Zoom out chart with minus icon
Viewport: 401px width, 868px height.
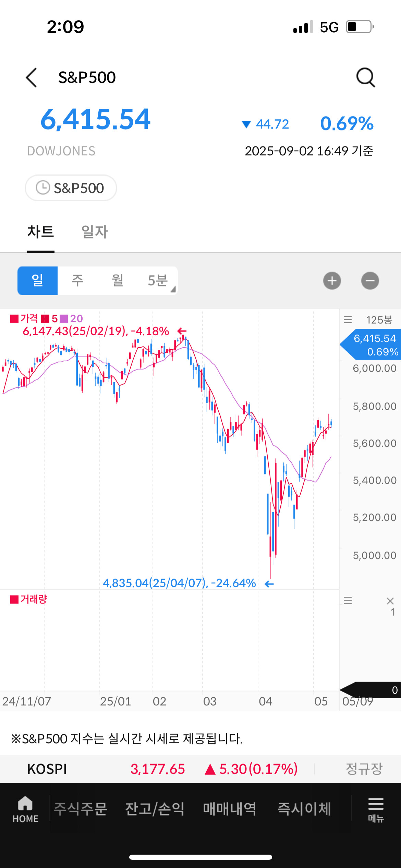[370, 281]
